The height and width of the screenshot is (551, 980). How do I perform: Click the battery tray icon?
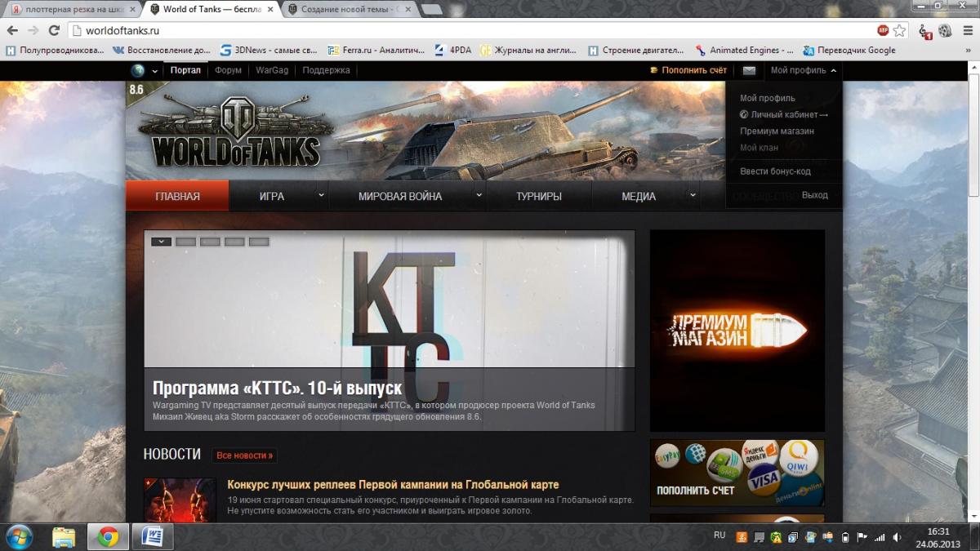(x=845, y=537)
